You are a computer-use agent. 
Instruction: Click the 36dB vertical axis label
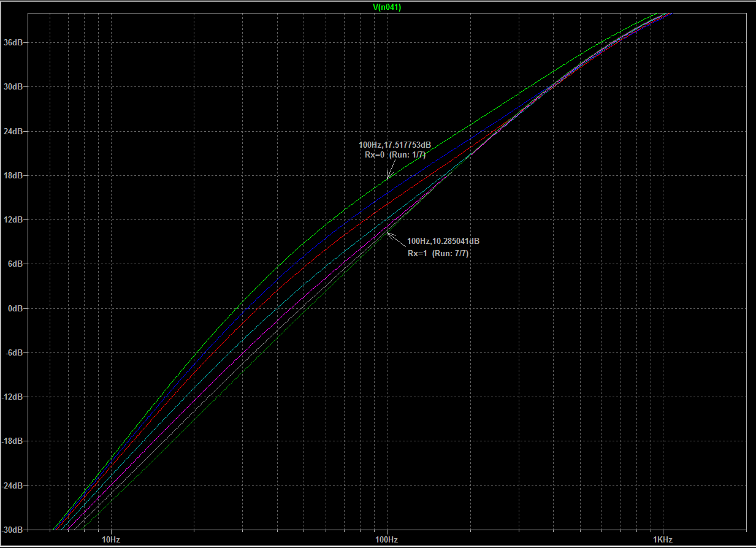pyautogui.click(x=13, y=43)
